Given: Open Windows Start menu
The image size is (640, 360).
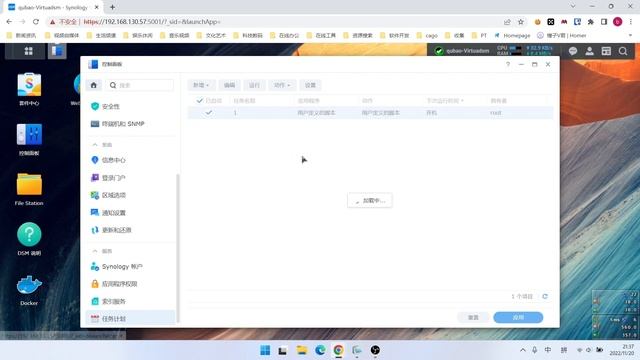Looking at the screenshot, I should point(265,350).
